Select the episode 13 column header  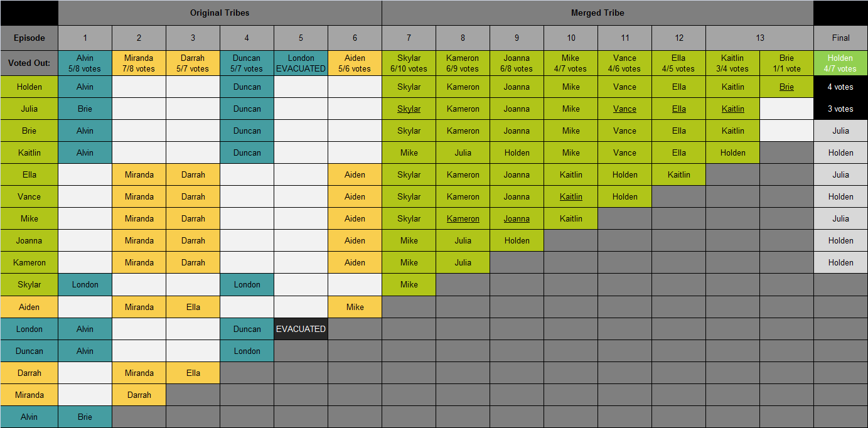(x=759, y=38)
